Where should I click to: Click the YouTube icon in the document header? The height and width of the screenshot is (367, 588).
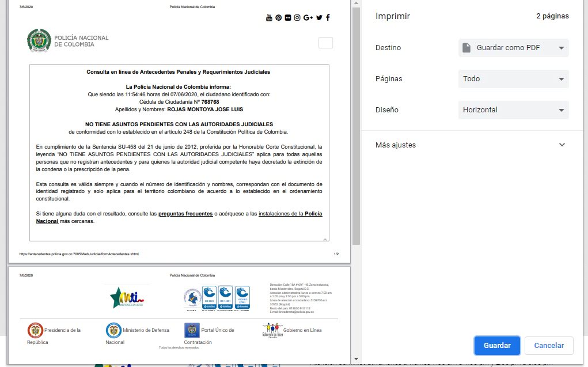[x=269, y=18]
